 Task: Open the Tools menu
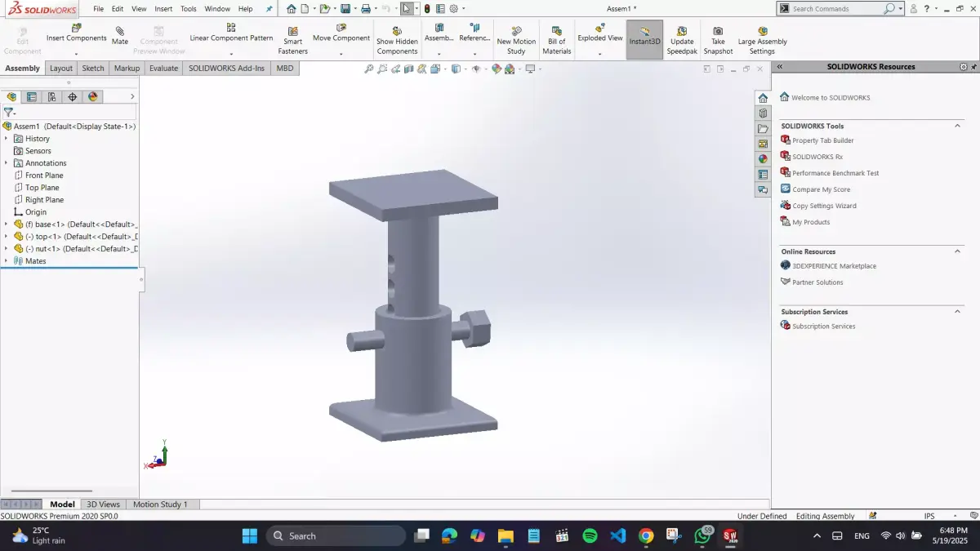(188, 8)
